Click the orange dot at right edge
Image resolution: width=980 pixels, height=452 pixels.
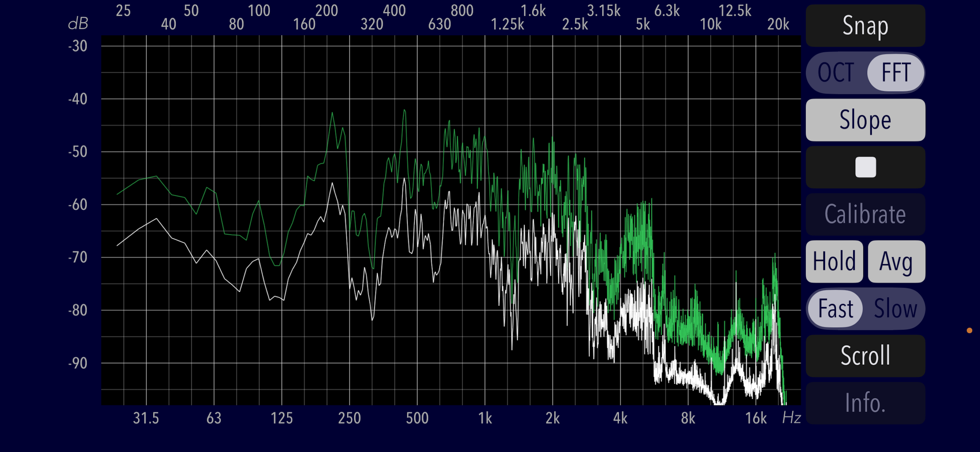[x=969, y=330]
